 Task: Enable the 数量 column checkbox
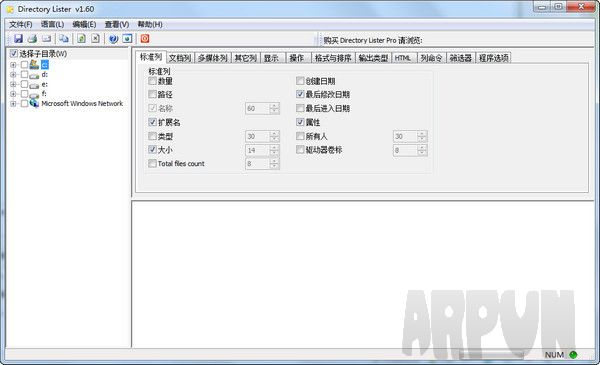pos(152,81)
